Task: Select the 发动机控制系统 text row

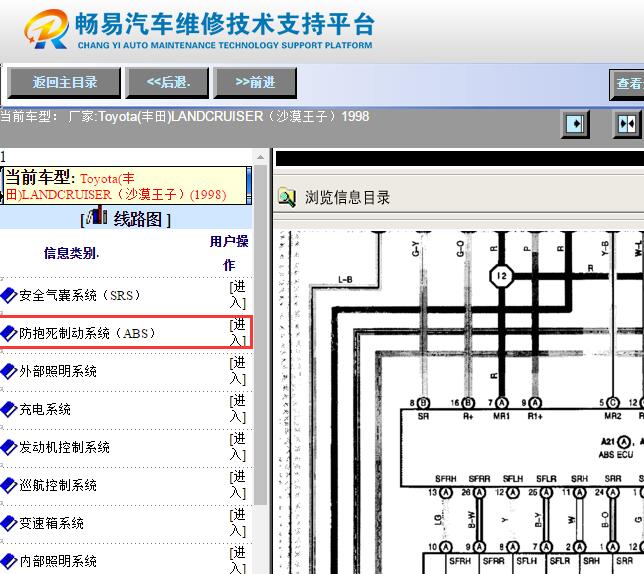Action: click(64, 447)
